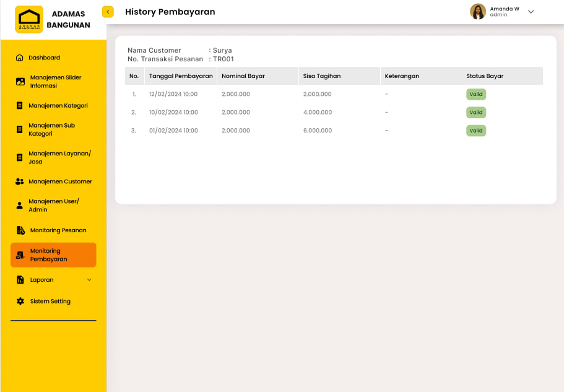Click Valid status badge for 01/02/2024 payment
The height and width of the screenshot is (392, 564).
[476, 131]
